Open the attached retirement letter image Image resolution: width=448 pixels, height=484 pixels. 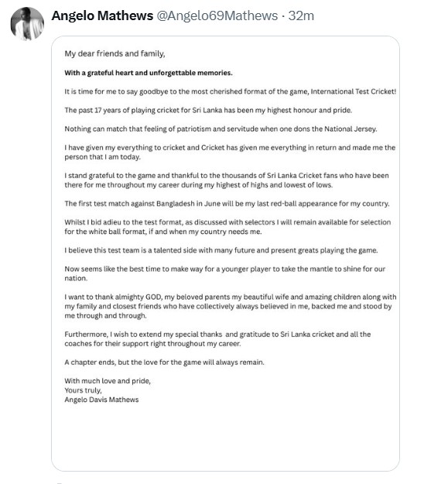tap(225, 253)
